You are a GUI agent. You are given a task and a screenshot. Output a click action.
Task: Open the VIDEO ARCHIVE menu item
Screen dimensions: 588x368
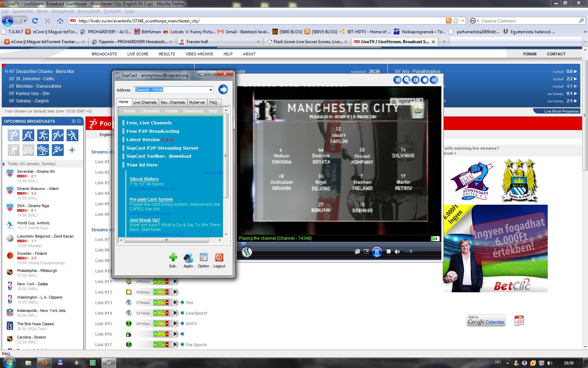coord(199,54)
